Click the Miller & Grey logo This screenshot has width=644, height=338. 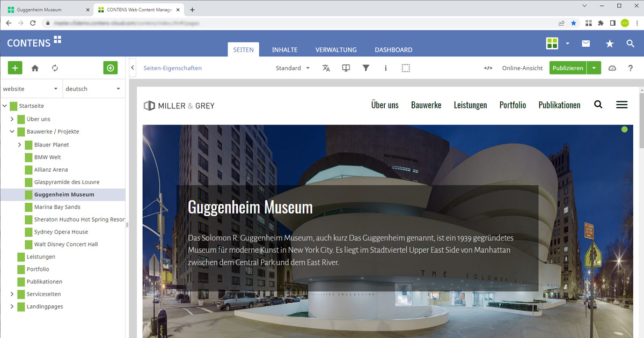179,106
